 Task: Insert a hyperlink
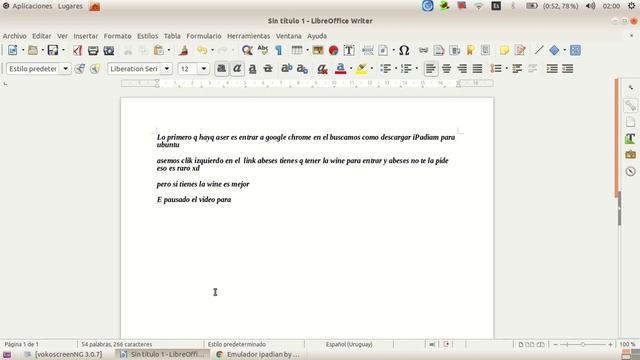[423, 50]
